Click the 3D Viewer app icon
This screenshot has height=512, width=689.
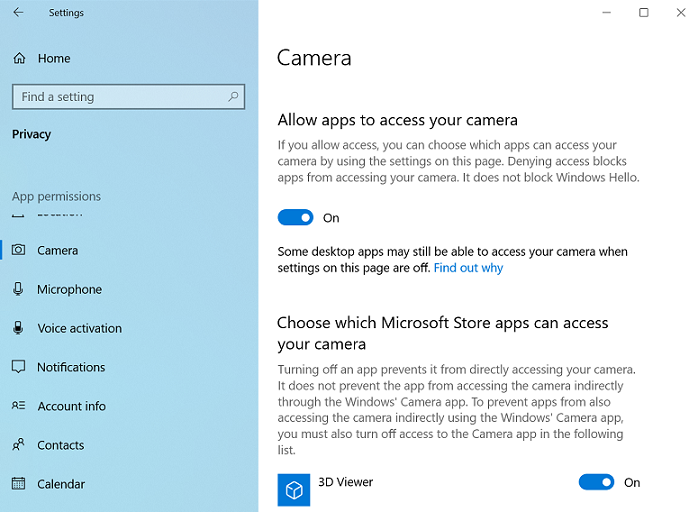point(294,490)
